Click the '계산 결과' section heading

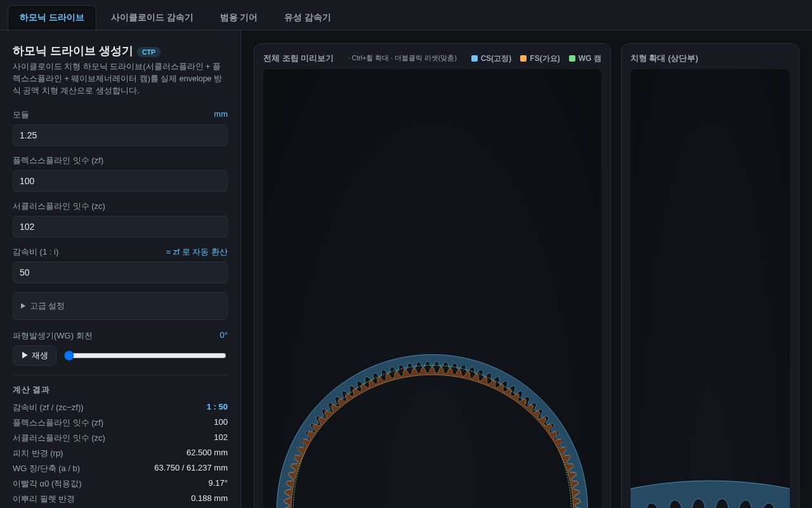[31, 390]
